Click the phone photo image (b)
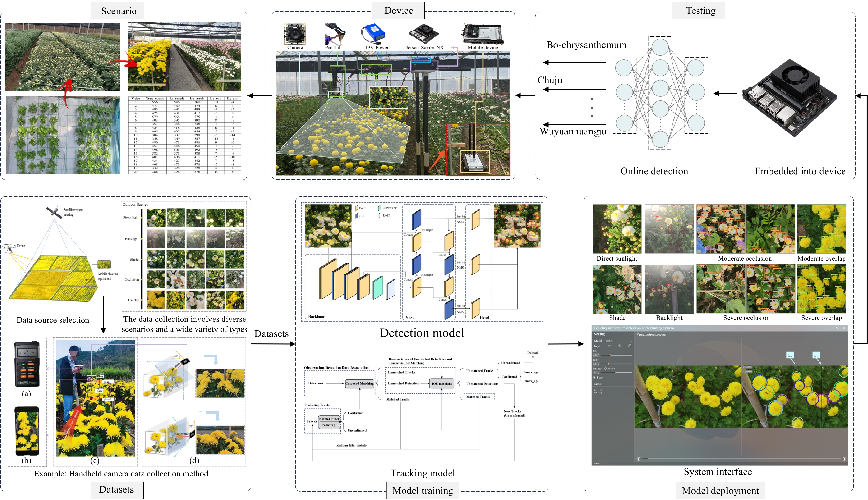 pos(27,431)
